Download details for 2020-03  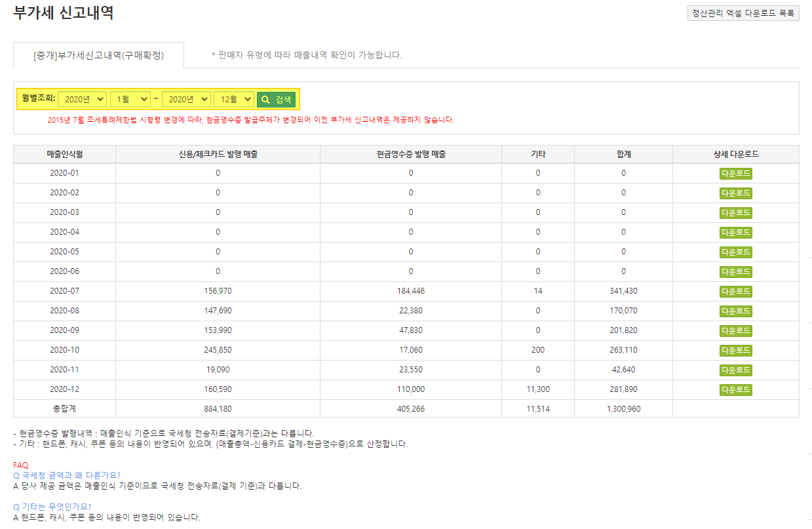[x=735, y=212]
